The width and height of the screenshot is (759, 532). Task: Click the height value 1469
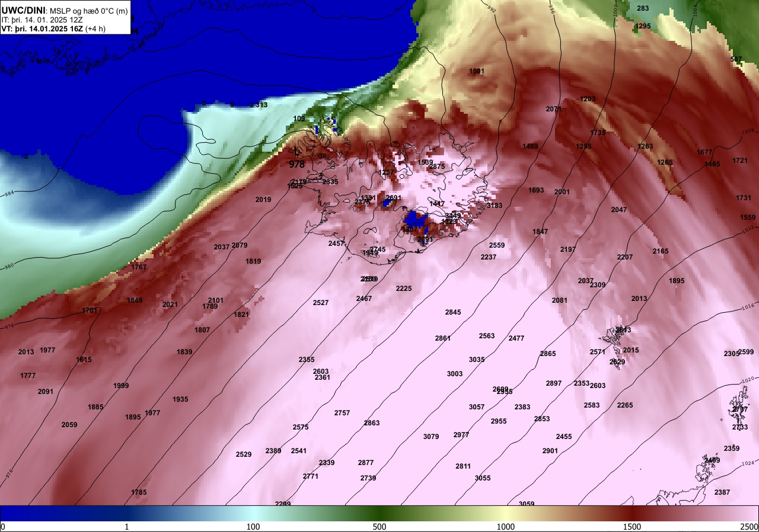pyautogui.click(x=530, y=146)
